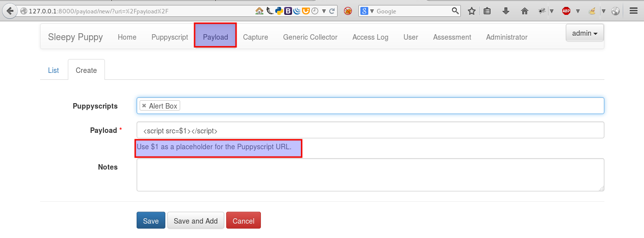
Task: Click the home icon in the address bar
Action: coord(259,10)
